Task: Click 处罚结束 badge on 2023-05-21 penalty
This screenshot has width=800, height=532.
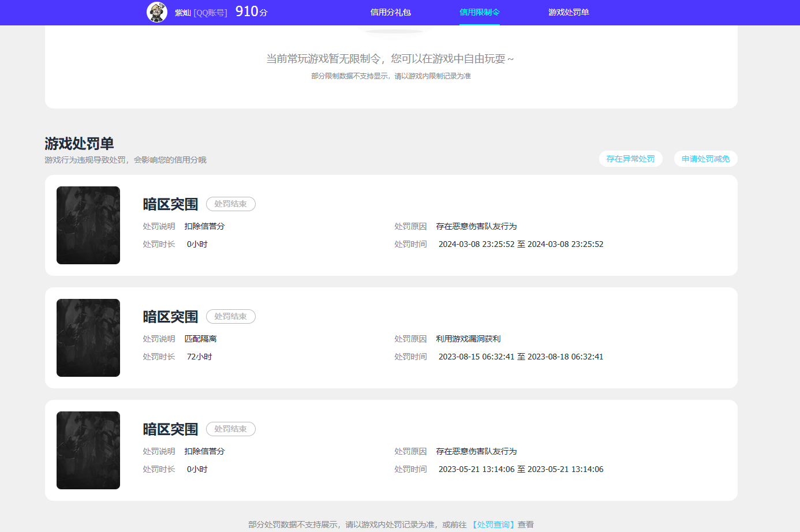Action: coord(231,429)
